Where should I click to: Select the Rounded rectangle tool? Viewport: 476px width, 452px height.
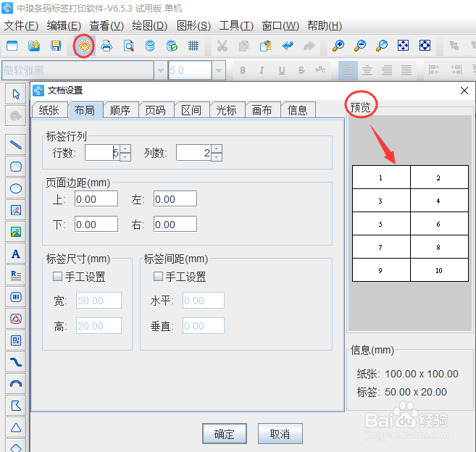pos(16,167)
